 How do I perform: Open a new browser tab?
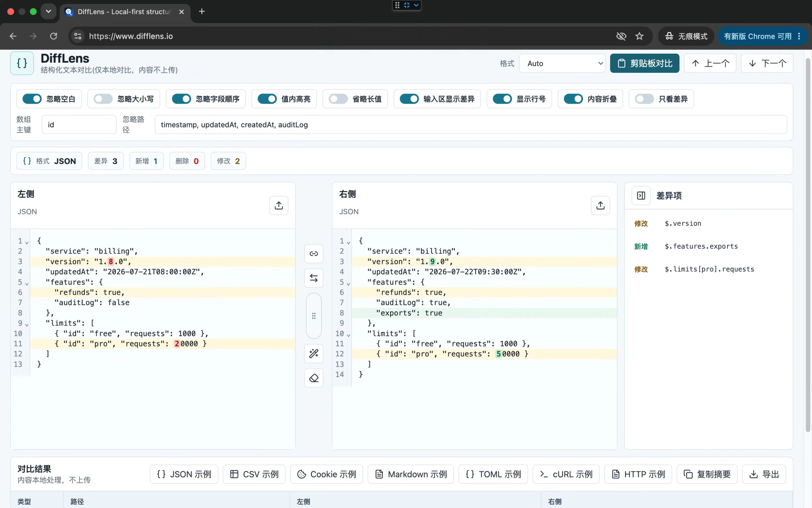202,12
